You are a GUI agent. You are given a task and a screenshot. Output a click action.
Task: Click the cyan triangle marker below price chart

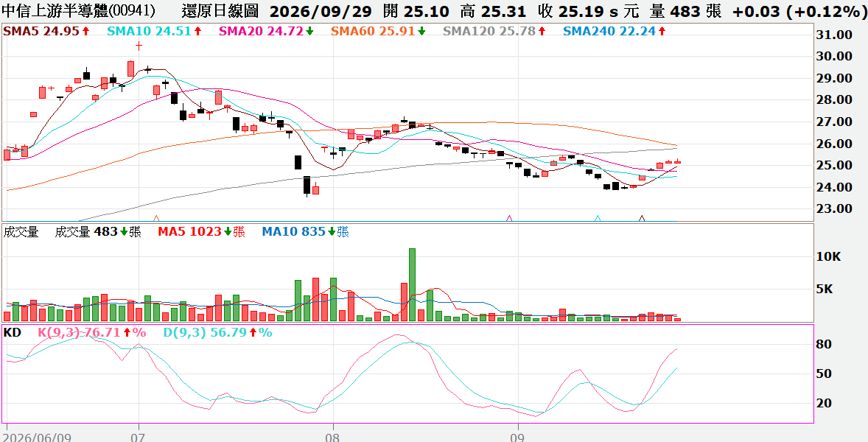tap(598, 219)
